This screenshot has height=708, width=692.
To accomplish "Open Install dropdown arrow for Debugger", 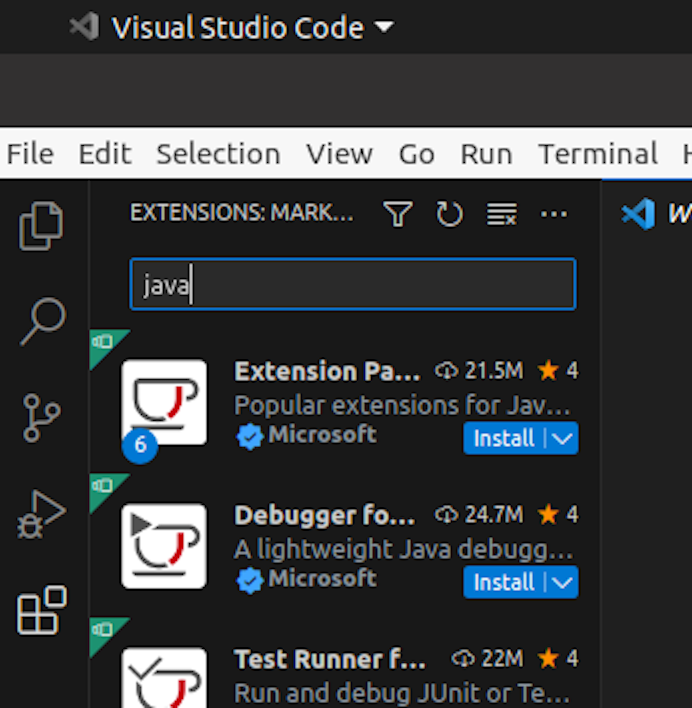I will 562,582.
